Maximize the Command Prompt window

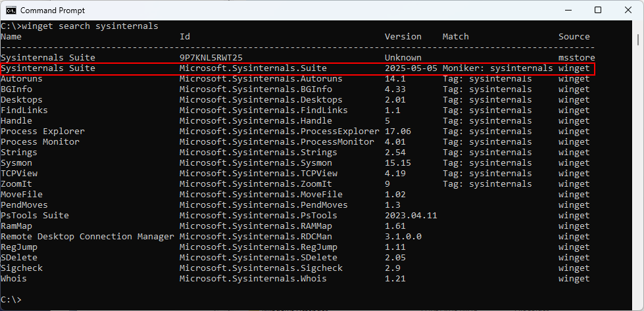tap(598, 11)
